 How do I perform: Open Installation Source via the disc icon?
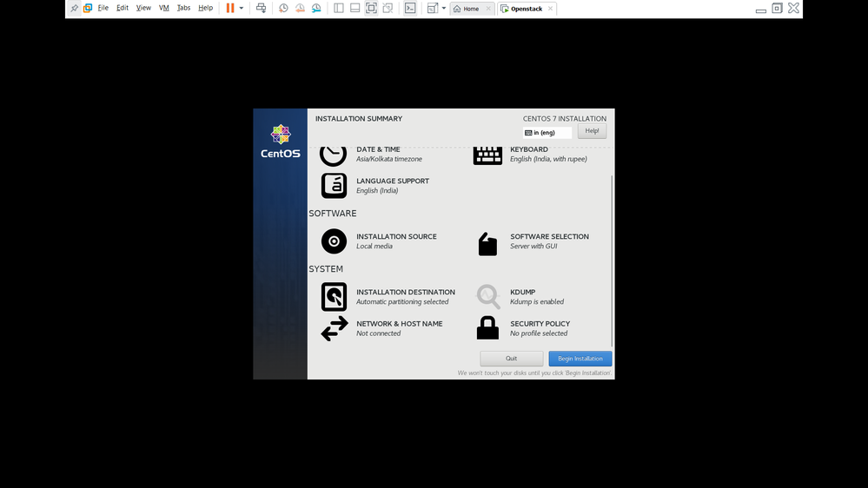(334, 241)
